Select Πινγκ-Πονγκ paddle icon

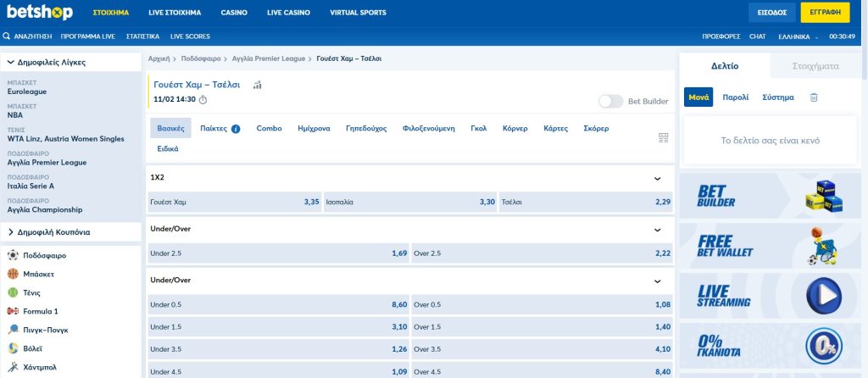tap(13, 330)
